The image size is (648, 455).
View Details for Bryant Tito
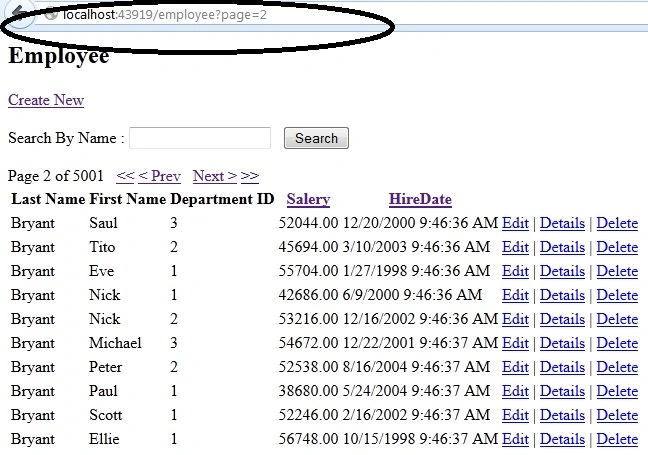(562, 247)
